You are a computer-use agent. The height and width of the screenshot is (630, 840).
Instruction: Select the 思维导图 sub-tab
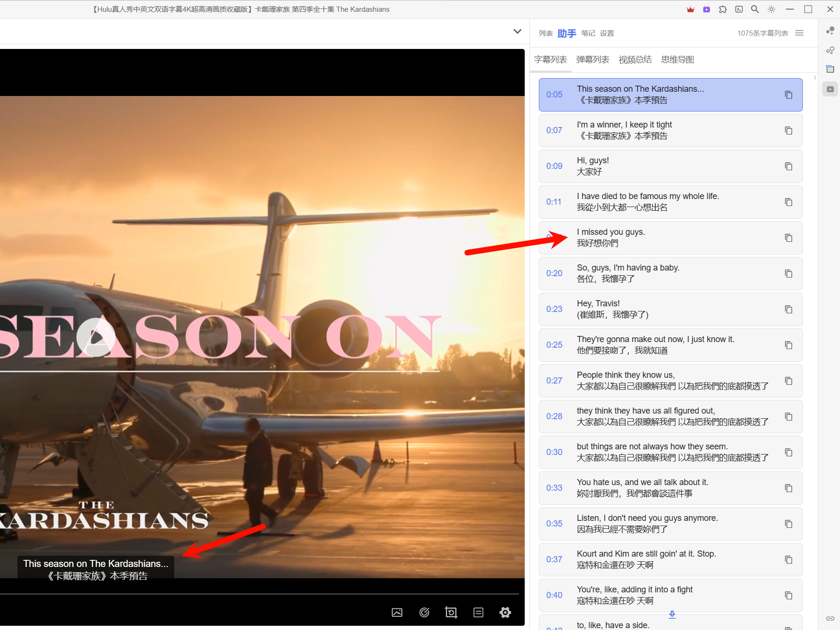coord(678,60)
